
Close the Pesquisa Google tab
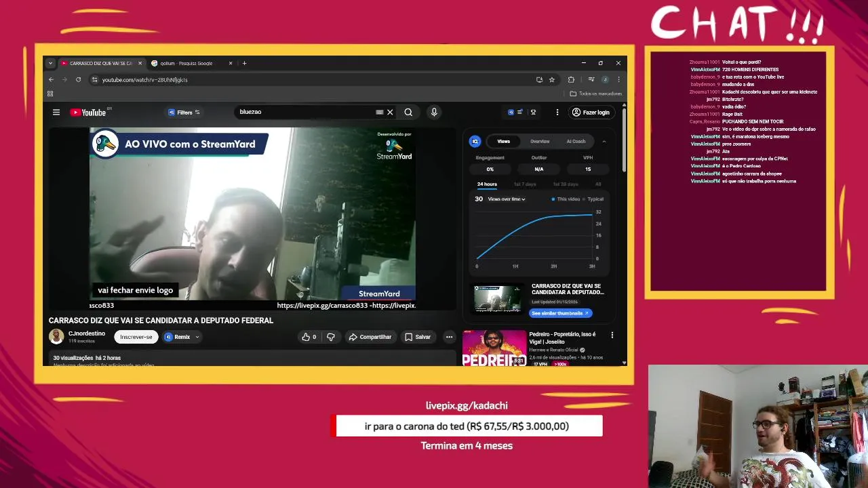pyautogui.click(x=231, y=63)
